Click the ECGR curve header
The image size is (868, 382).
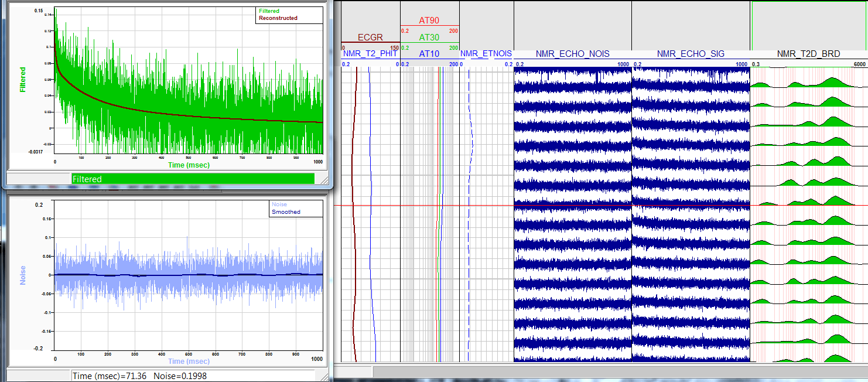(370, 37)
